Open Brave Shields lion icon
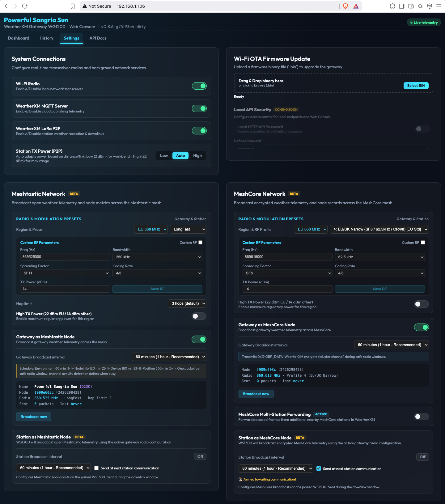This screenshot has height=504, width=445. coord(345,6)
